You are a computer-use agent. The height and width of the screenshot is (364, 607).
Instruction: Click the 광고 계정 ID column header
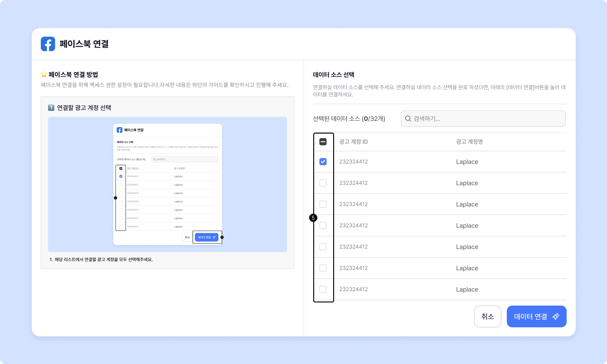(353, 142)
